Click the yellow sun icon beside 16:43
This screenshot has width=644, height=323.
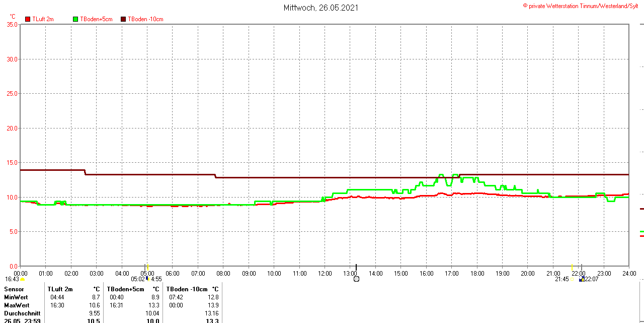coord(23,279)
